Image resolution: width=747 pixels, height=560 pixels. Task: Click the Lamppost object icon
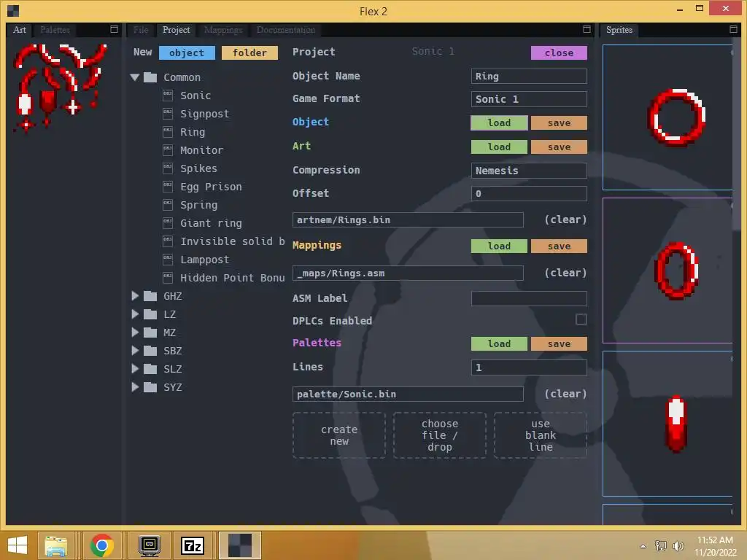(x=168, y=259)
